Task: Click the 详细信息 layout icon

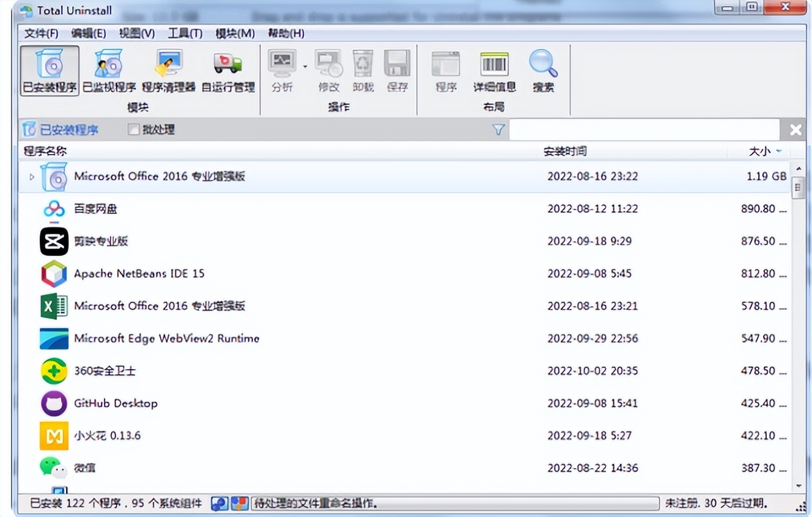Action: click(493, 70)
